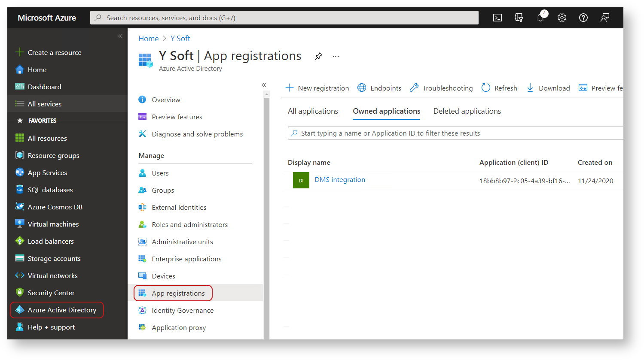
Task: Open the Feedback icon in the top bar
Action: coord(605,18)
